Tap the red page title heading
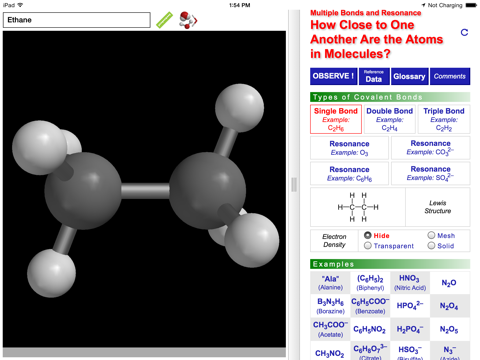Viewport: 480px width, 360px height. pos(377,39)
